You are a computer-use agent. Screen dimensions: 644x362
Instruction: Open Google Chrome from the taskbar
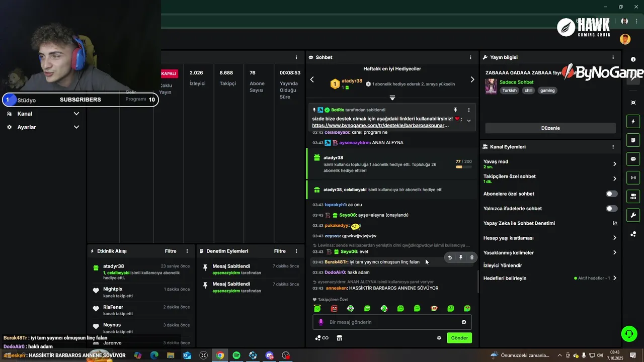click(220, 355)
